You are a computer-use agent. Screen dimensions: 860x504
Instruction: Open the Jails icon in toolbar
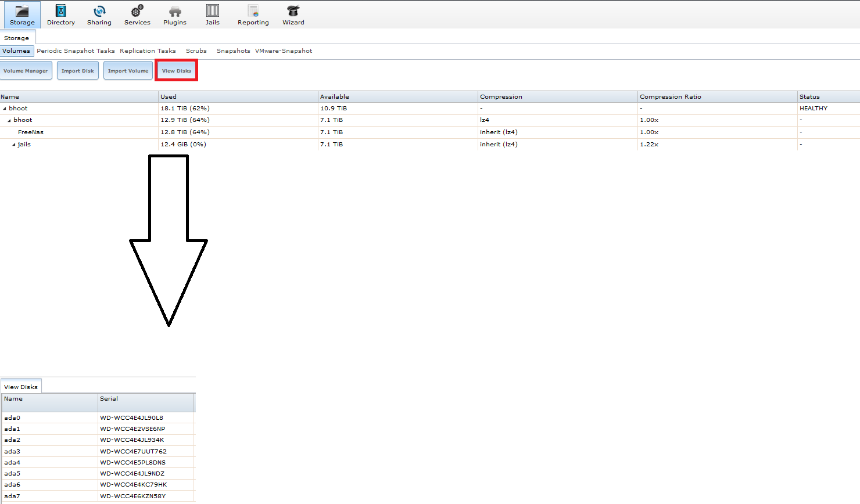213,11
